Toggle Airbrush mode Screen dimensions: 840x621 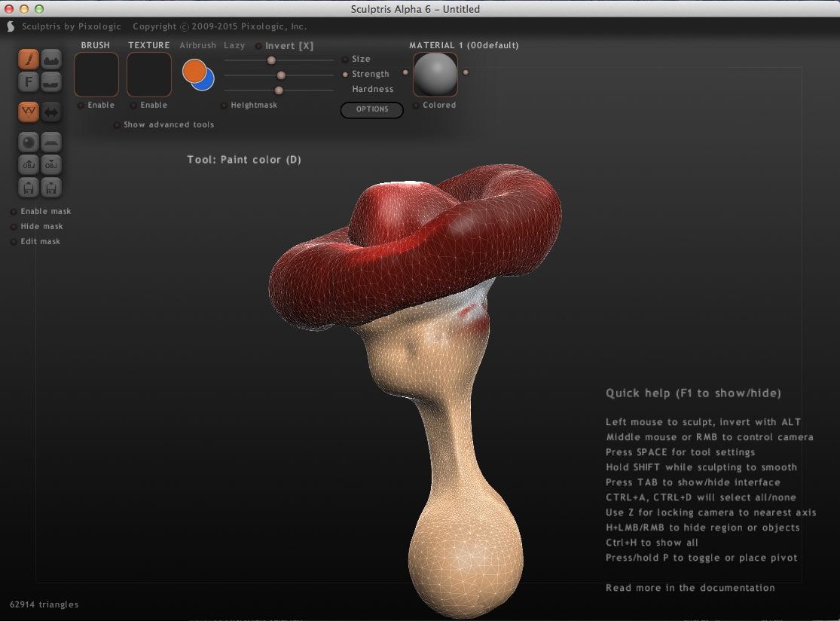click(x=197, y=45)
